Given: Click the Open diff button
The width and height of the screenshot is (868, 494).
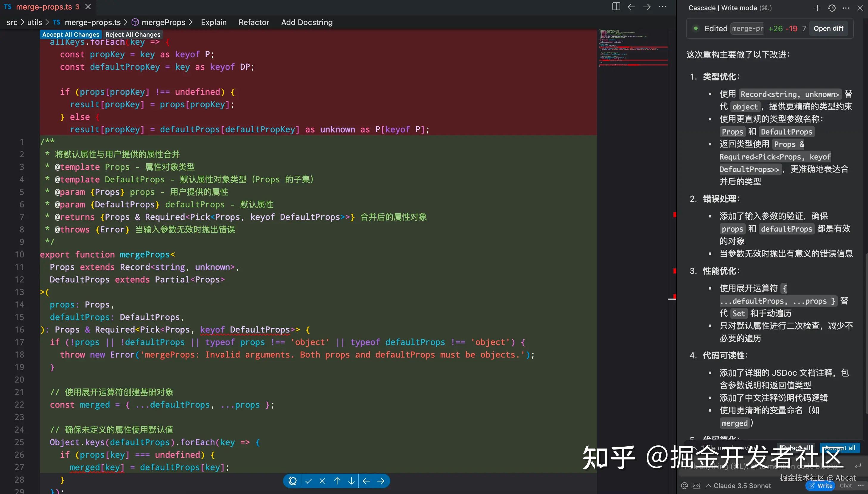Looking at the screenshot, I should click(x=828, y=29).
